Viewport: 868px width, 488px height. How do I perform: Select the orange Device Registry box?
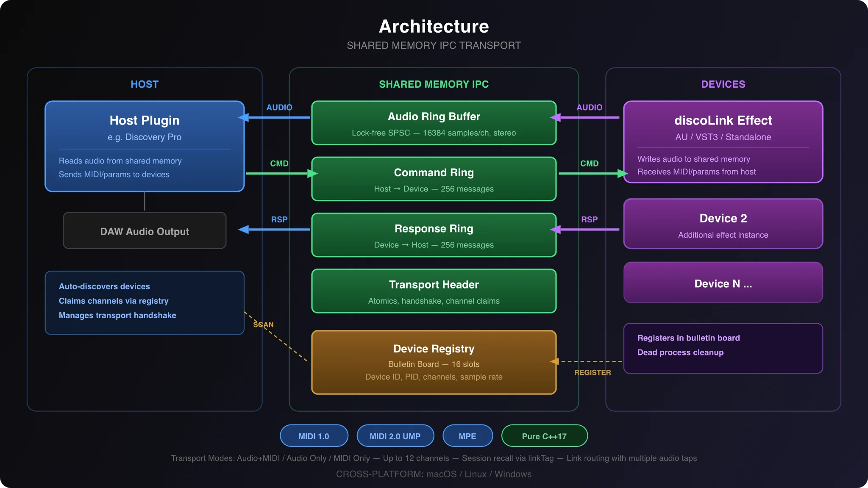tap(434, 362)
